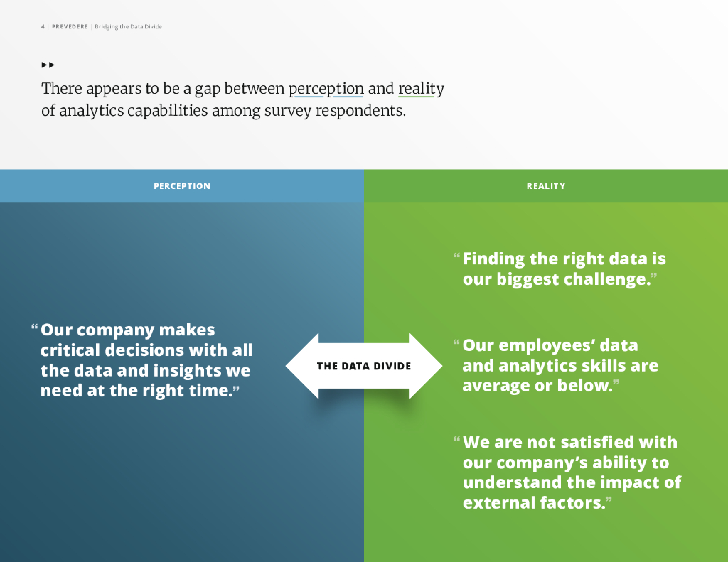Click the quote "Our company makes critical decisions"
This screenshot has height=562, width=728.
click(146, 360)
